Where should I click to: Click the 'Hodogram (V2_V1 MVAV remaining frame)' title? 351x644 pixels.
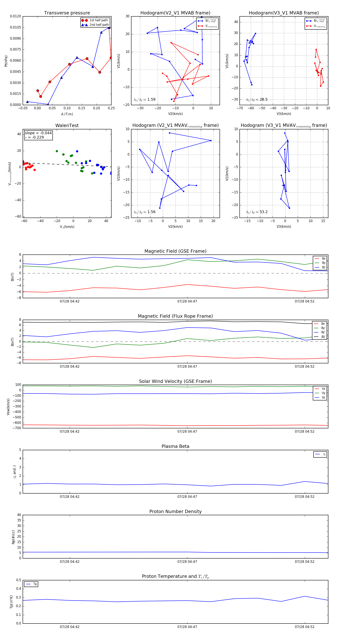click(175, 125)
